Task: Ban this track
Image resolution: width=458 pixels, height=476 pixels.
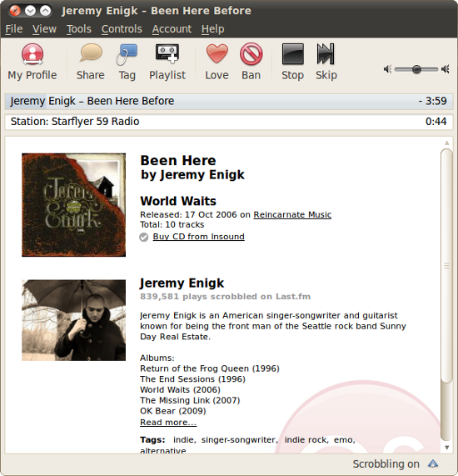Action: tap(251, 63)
